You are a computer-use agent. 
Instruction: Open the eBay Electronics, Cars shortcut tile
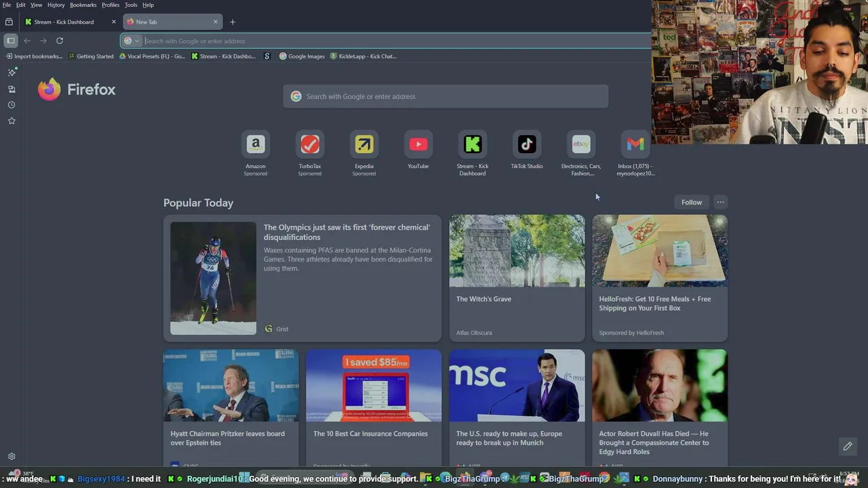coord(581,154)
